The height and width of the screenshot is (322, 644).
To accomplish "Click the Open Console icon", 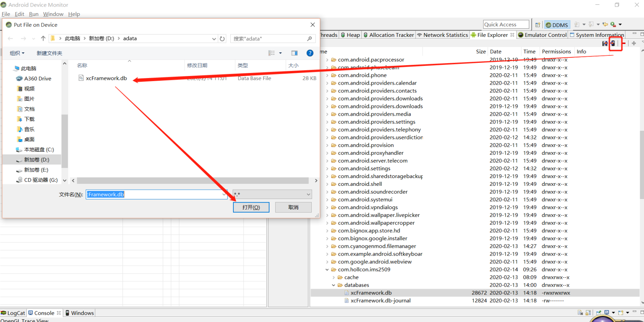I will pyautogui.click(x=621, y=313).
